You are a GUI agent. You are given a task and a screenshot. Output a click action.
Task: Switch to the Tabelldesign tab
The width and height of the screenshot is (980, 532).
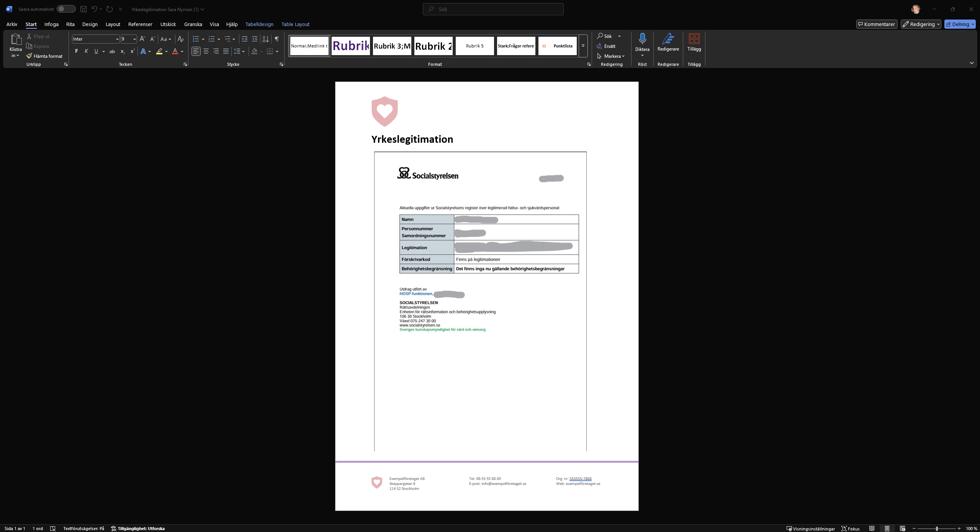point(259,24)
